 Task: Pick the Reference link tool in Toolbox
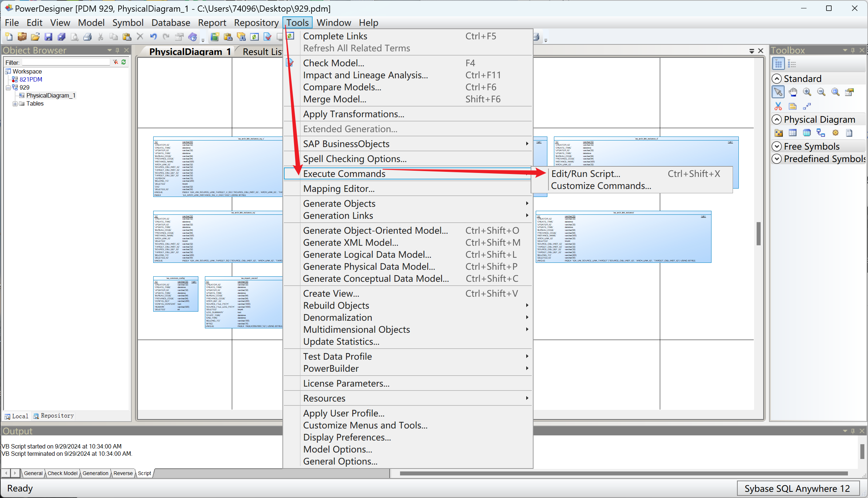tap(821, 133)
